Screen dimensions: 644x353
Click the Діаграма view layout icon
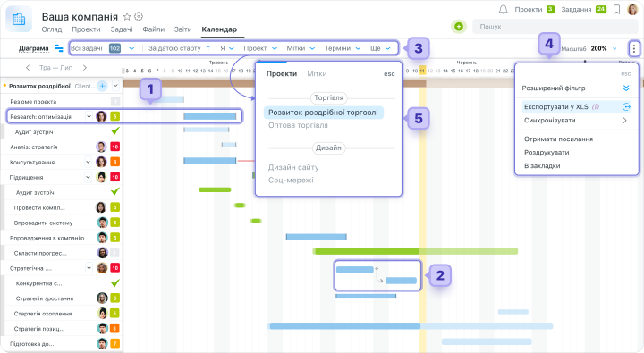pyautogui.click(x=59, y=48)
